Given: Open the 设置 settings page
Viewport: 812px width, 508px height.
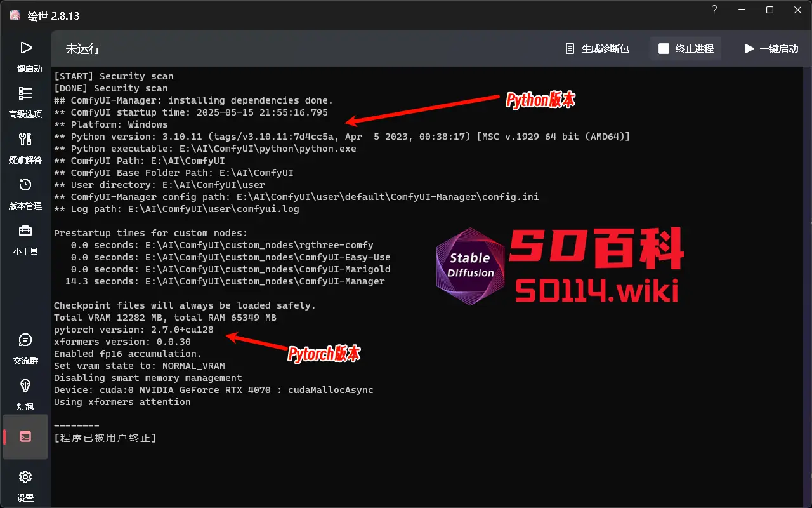Looking at the screenshot, I should pos(25,486).
